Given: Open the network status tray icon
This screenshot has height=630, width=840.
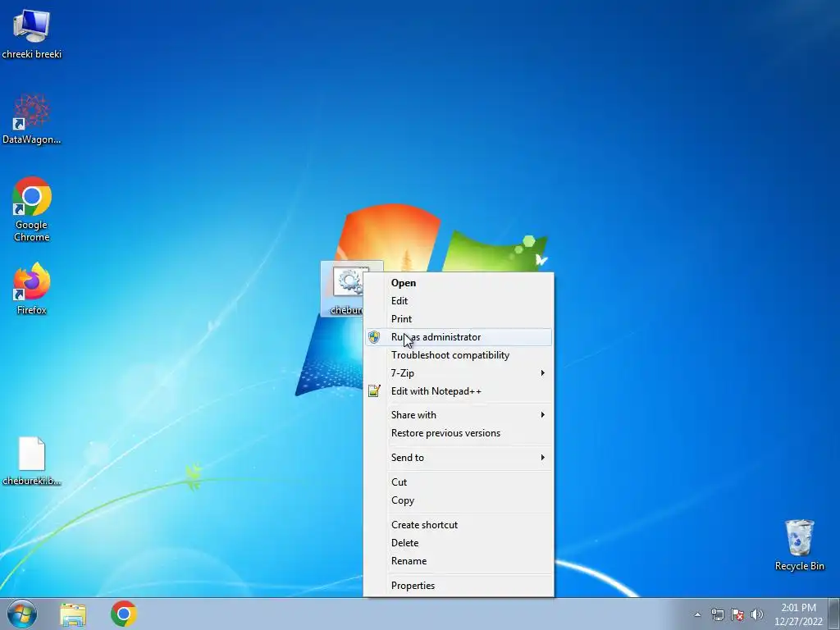Looking at the screenshot, I should pos(717,614).
